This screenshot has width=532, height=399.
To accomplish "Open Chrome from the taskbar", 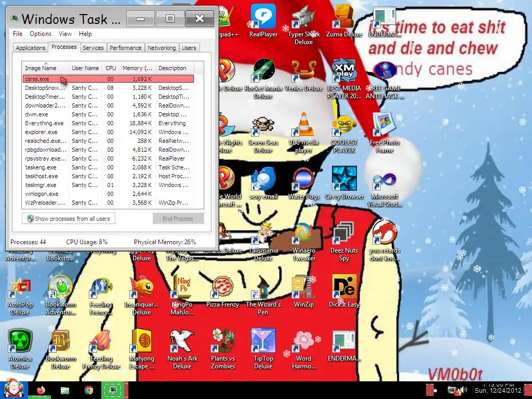I will [89, 390].
